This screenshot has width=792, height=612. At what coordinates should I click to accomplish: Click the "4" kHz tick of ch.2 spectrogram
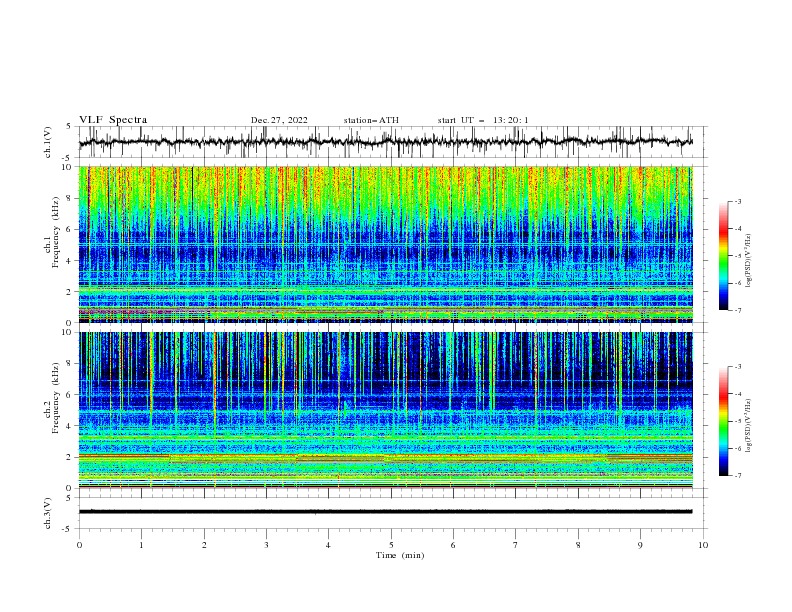click(71, 426)
